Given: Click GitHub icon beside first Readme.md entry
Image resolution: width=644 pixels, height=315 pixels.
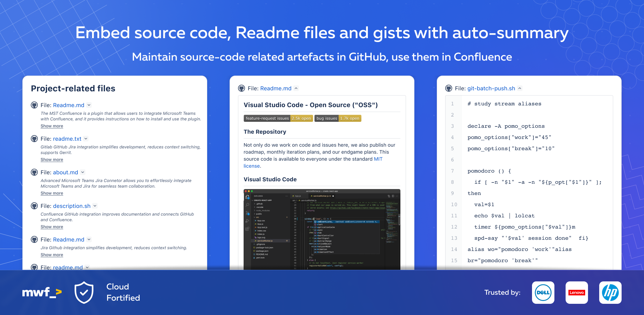Looking at the screenshot, I should coord(34,105).
